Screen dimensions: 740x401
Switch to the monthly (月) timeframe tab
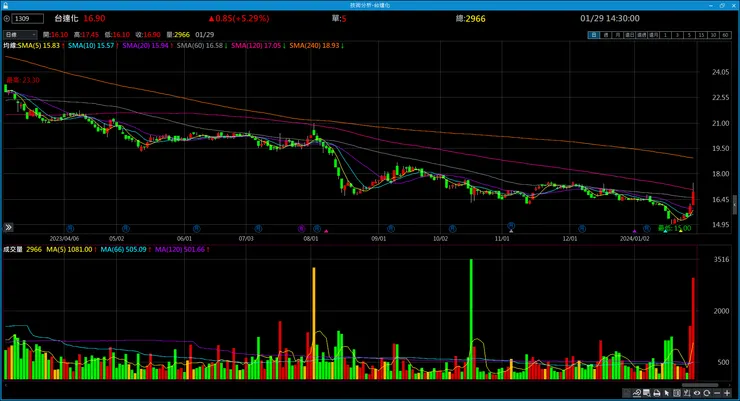pos(618,35)
